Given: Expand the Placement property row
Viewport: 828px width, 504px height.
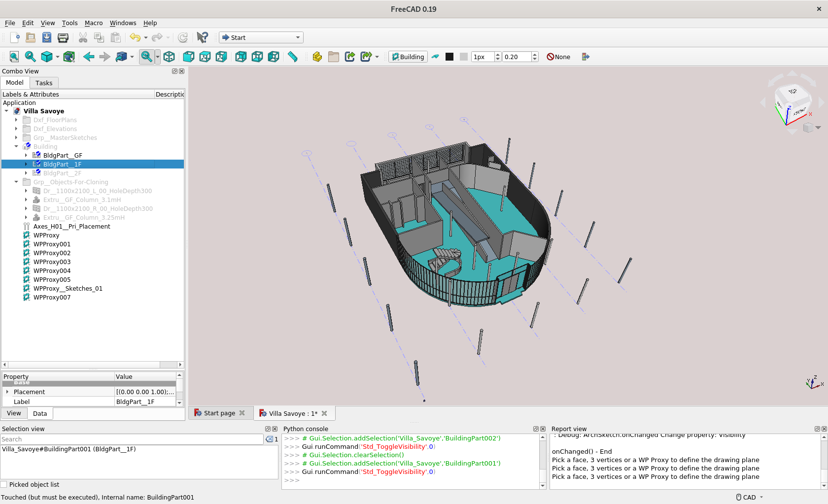Looking at the screenshot, I should [x=7, y=392].
